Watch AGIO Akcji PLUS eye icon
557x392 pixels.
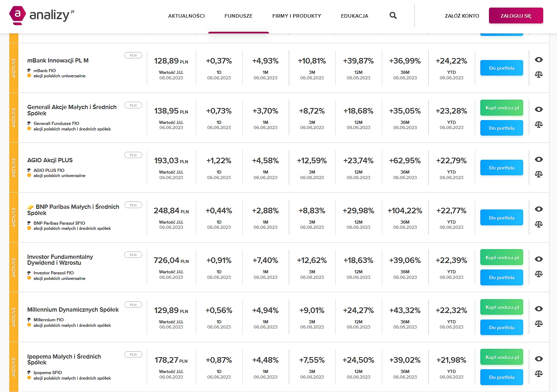tap(539, 159)
